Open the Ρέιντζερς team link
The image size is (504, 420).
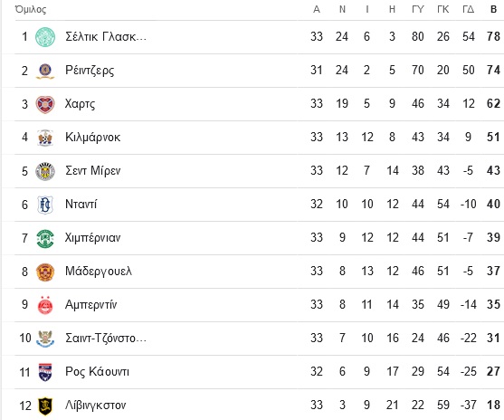coord(90,71)
